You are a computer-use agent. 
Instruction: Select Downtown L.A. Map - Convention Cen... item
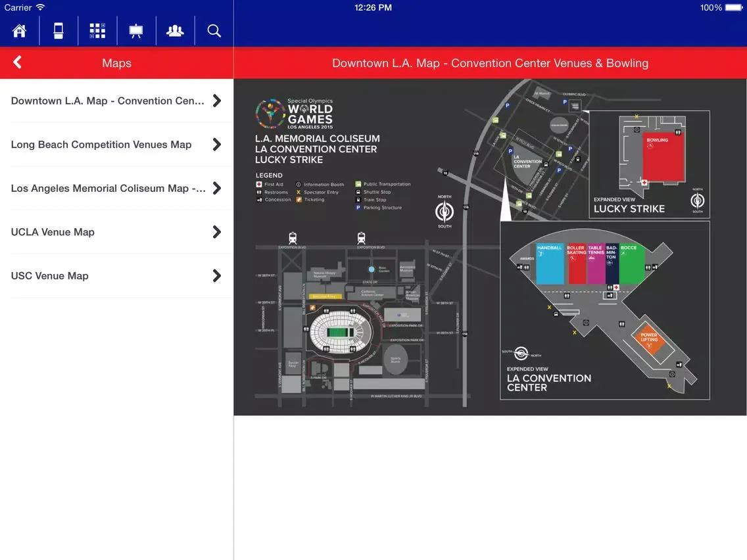pos(117,101)
